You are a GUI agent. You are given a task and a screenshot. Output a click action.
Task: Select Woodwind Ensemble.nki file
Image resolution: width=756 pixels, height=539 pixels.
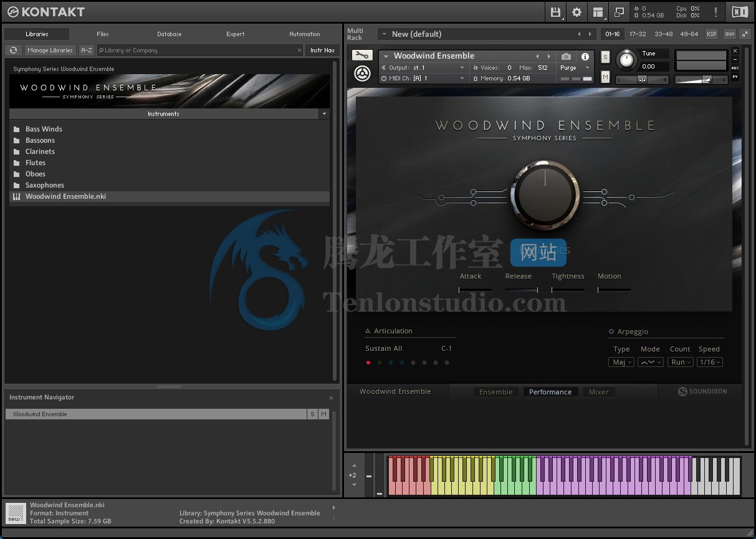[x=169, y=196]
